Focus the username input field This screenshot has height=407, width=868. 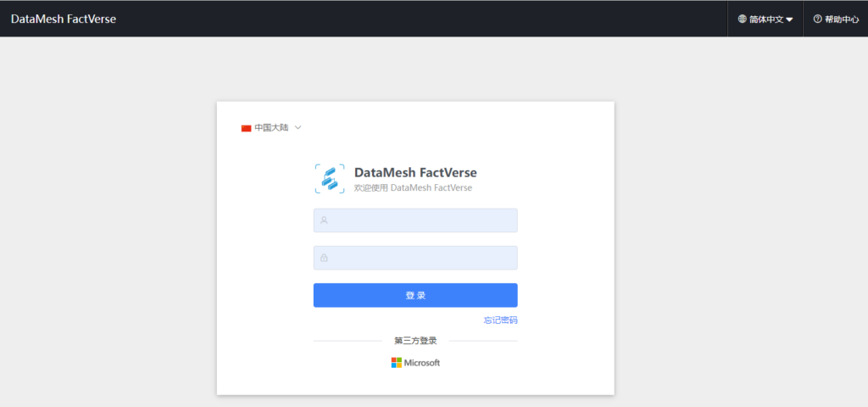point(415,220)
